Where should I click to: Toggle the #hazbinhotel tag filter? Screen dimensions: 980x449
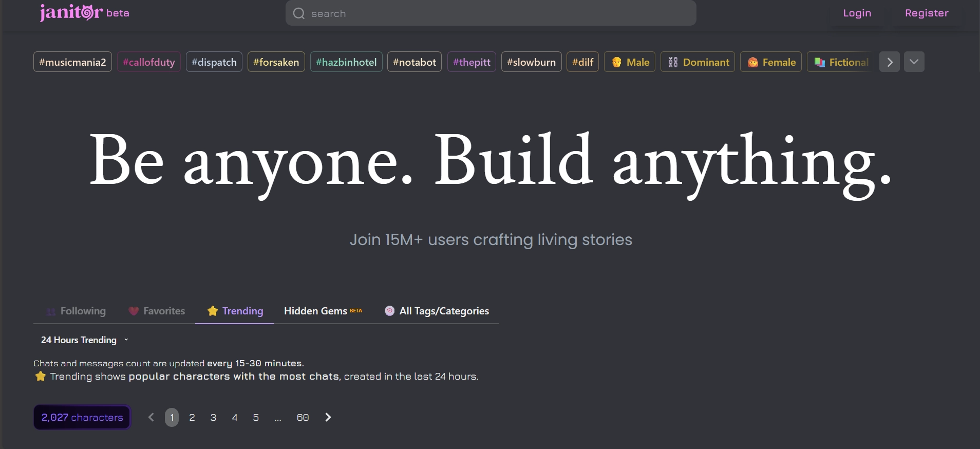pyautogui.click(x=346, y=62)
